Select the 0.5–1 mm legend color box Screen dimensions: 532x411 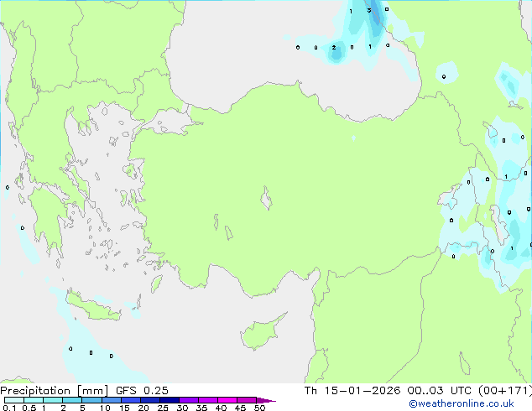pos(34,400)
